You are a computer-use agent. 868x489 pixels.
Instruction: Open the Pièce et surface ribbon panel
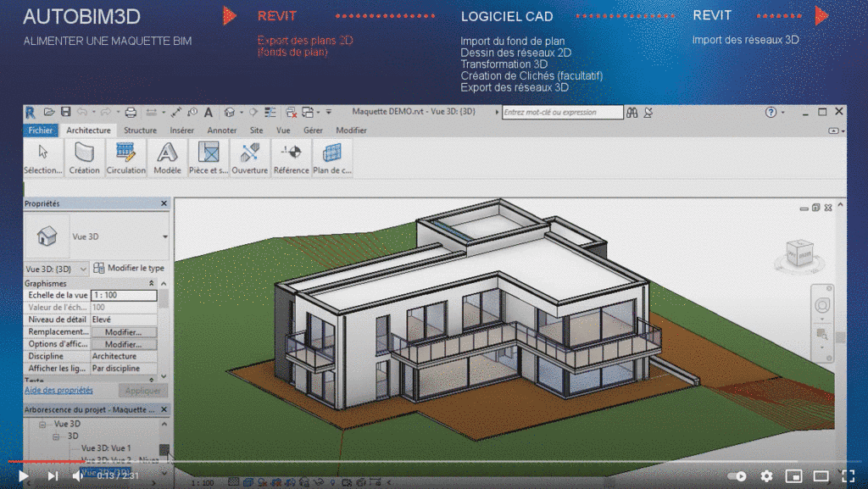point(209,158)
